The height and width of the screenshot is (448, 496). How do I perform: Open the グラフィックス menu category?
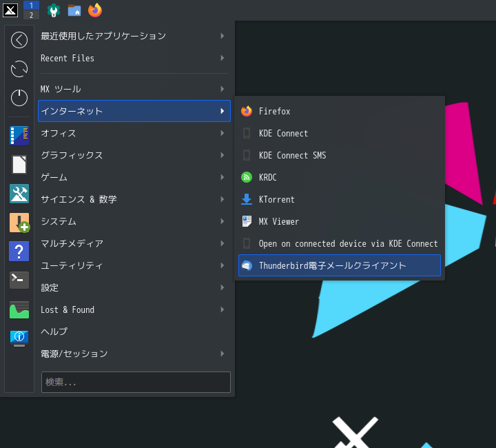click(134, 155)
